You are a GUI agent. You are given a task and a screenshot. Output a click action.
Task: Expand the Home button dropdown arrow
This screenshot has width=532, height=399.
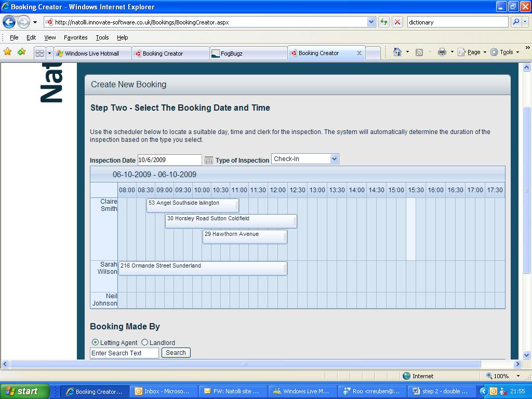(x=407, y=52)
